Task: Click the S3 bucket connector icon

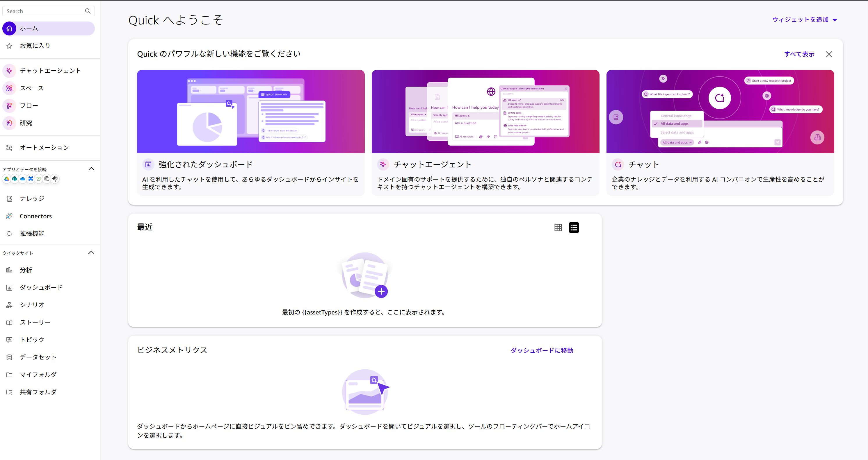Action: 39,179
